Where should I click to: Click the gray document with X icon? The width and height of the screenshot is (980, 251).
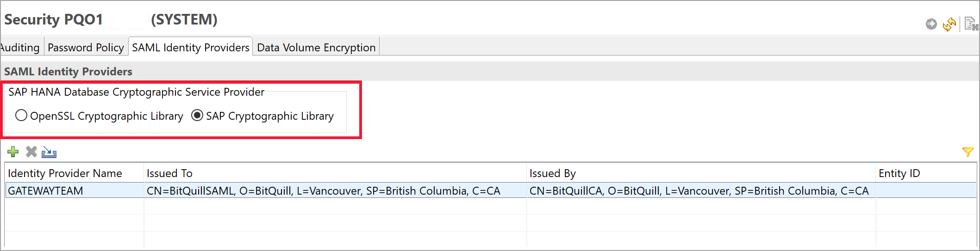tap(970, 24)
